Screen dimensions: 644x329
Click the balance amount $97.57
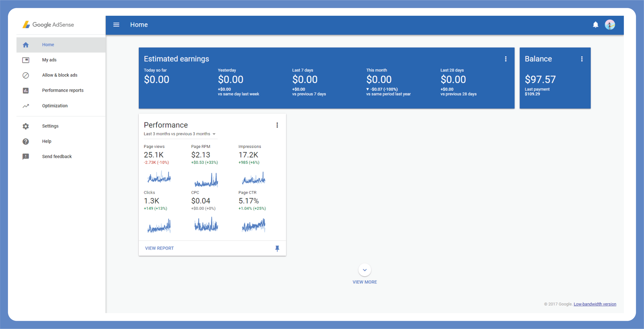pos(540,79)
